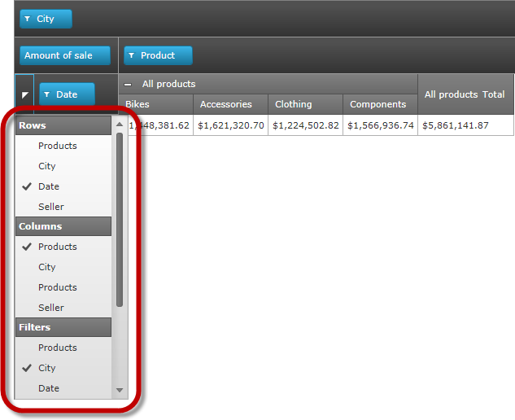Click the Accessories column header
This screenshot has height=420, width=515.
pyautogui.click(x=230, y=104)
